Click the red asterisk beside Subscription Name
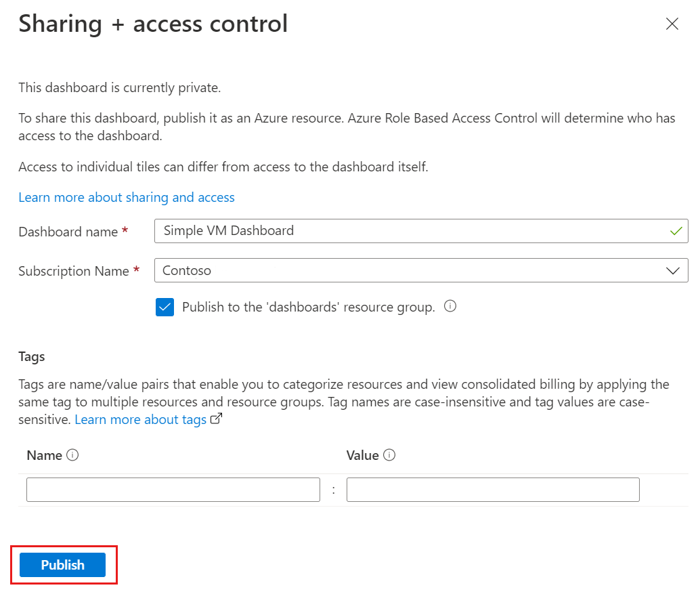The image size is (700, 594). coord(137,268)
